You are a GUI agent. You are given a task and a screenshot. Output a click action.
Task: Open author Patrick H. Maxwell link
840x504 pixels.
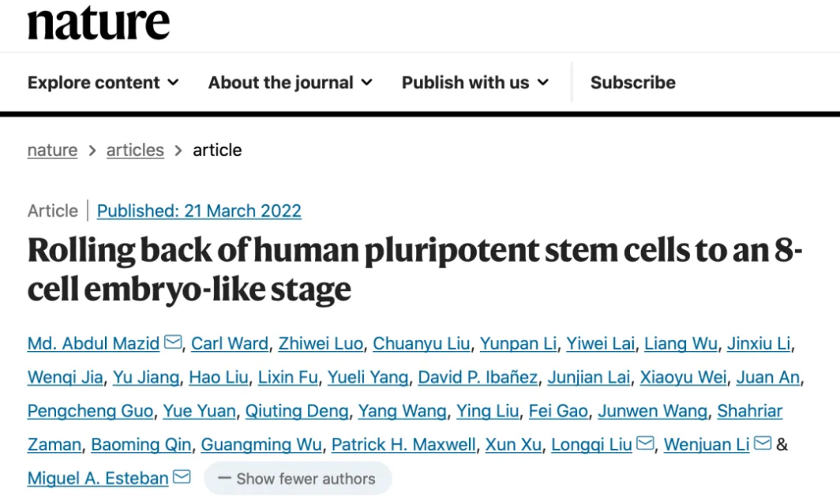(x=403, y=445)
